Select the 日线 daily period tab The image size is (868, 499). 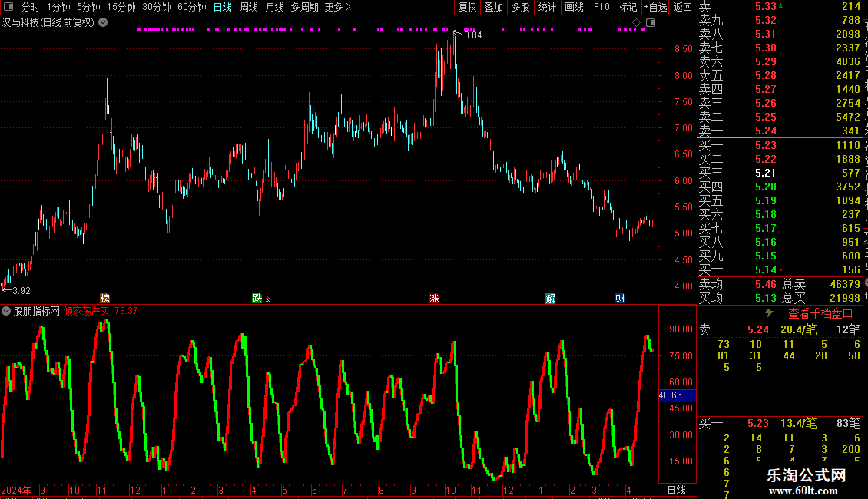click(x=223, y=7)
